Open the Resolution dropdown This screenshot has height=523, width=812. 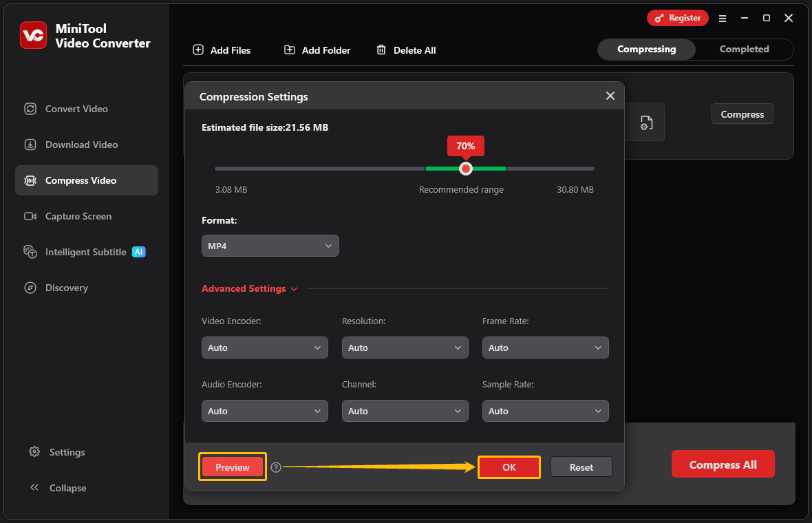tap(405, 348)
